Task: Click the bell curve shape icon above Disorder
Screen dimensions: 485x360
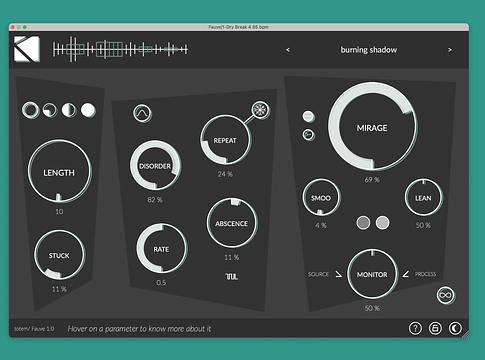Action: tap(142, 113)
